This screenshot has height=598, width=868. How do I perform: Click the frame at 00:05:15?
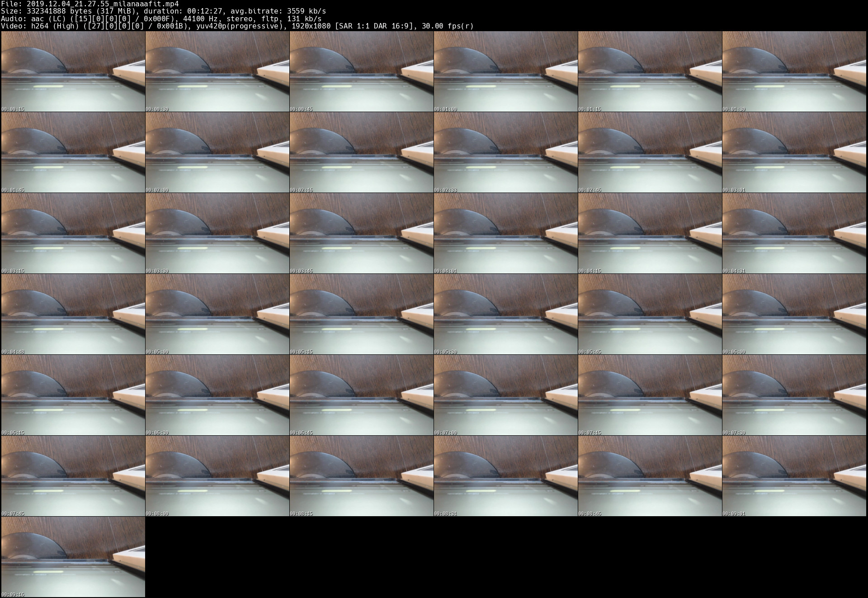(x=362, y=314)
